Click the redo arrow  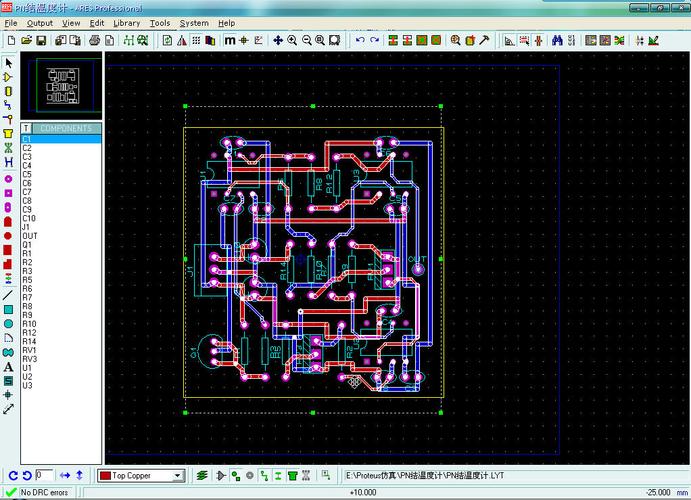(x=375, y=41)
